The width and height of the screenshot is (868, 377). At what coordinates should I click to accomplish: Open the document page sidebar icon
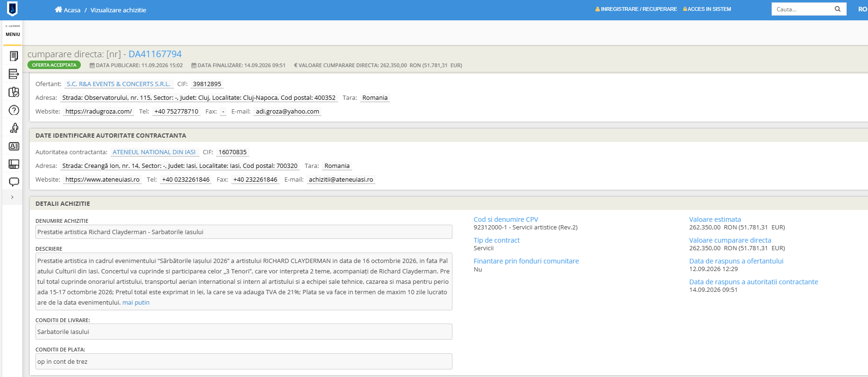(x=14, y=56)
